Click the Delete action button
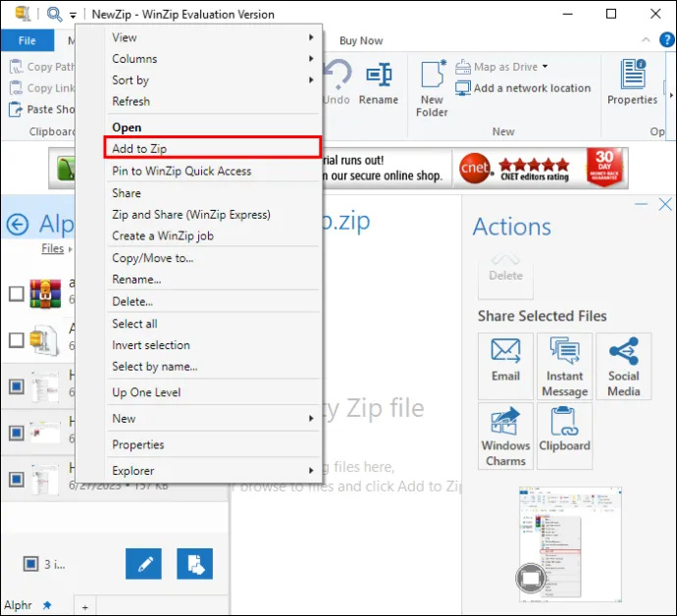677x616 pixels. (x=505, y=275)
